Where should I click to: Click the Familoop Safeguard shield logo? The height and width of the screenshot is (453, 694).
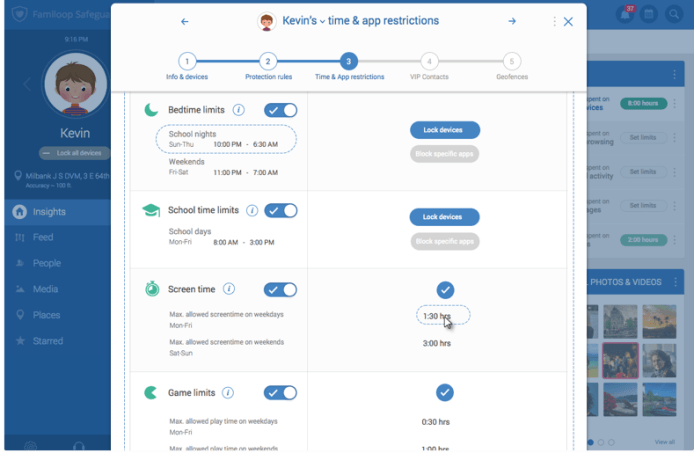(19, 15)
